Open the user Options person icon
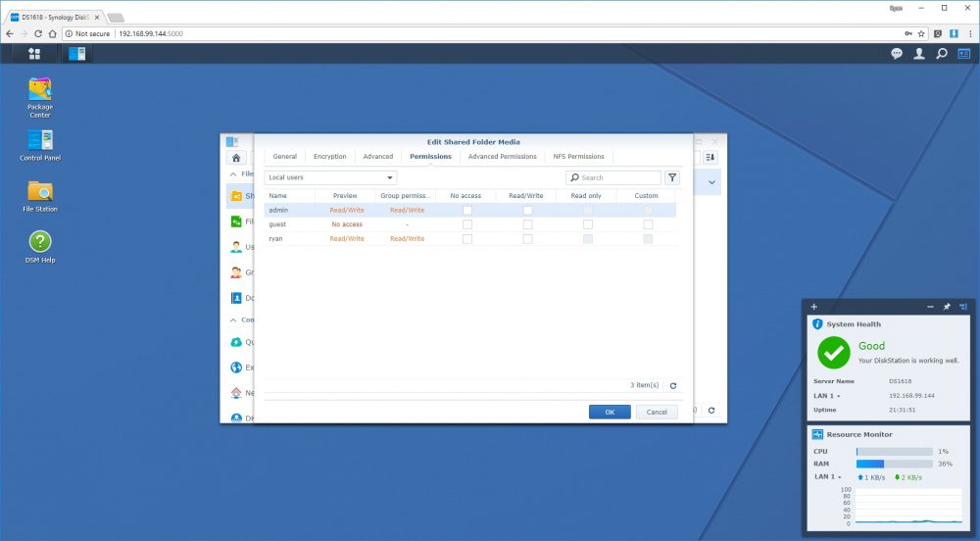 coord(919,54)
